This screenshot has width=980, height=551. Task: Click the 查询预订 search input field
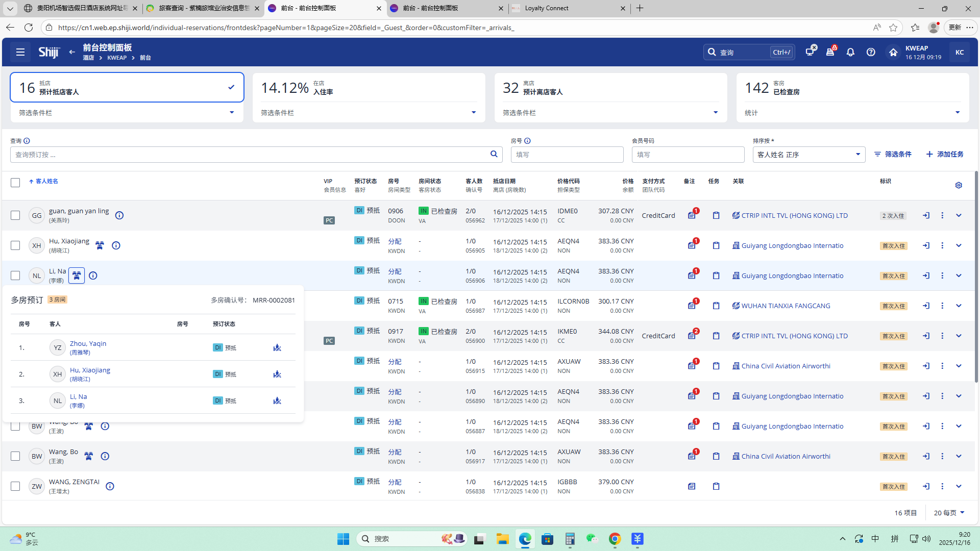tap(250, 155)
